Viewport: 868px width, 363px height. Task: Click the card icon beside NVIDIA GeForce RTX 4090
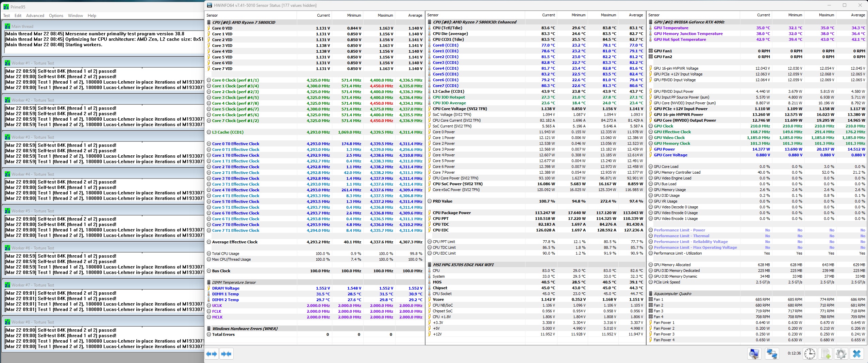[x=651, y=22]
